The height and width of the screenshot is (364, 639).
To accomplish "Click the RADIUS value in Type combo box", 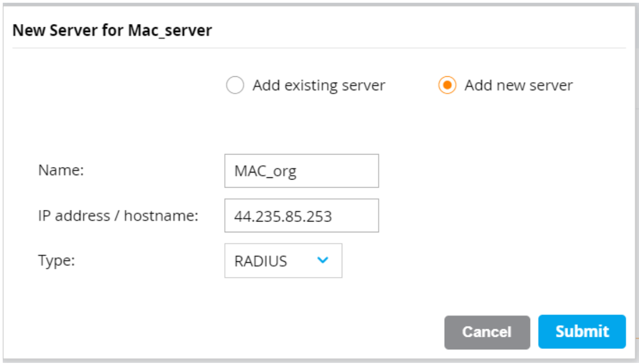I will point(261,261).
